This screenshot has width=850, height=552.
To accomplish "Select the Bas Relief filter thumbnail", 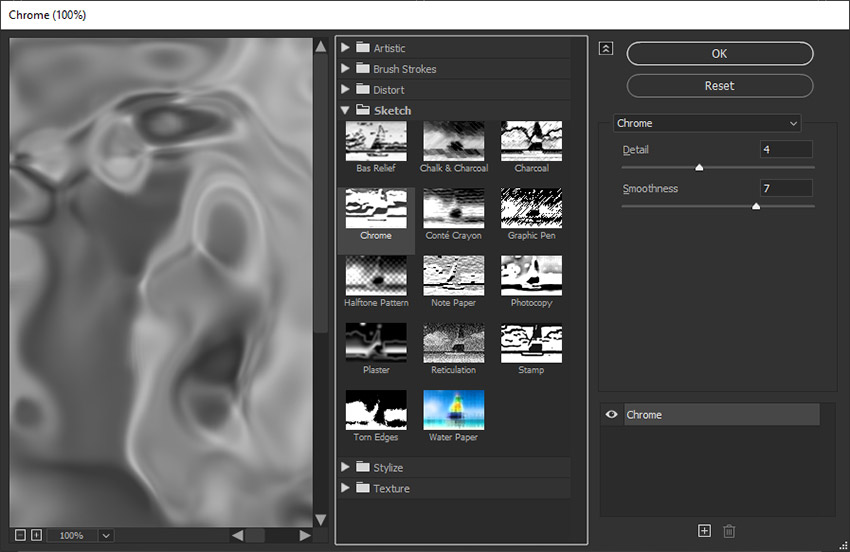I will click(376, 141).
